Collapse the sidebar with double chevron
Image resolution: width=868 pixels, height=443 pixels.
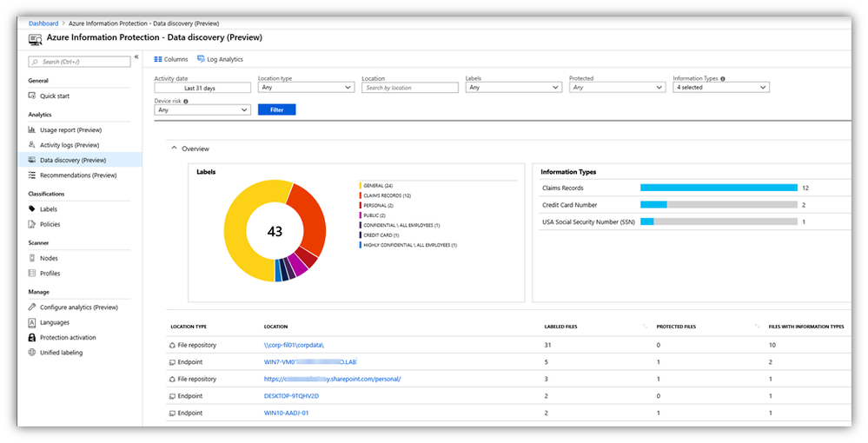click(x=136, y=57)
